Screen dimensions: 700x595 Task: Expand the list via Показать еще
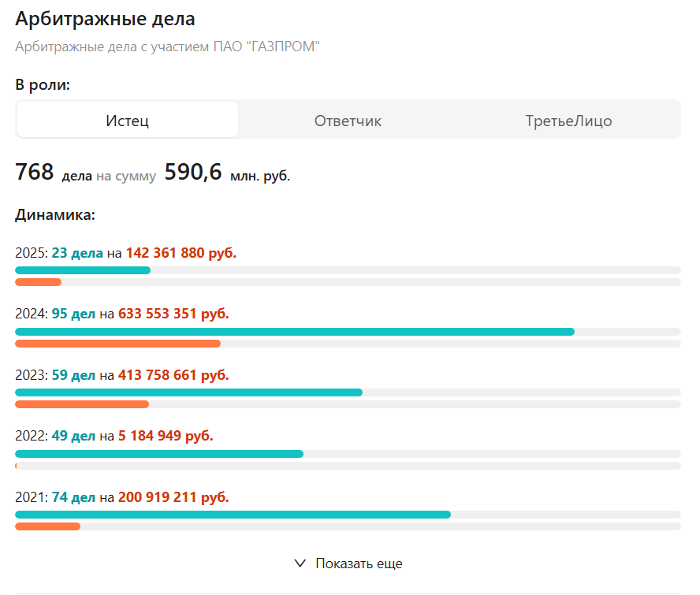pos(359,563)
